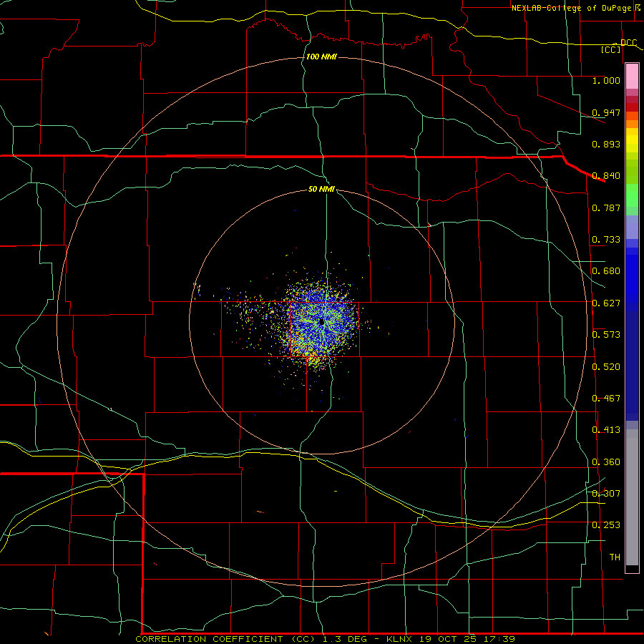Click the gray segment of the color bar
644x644 pixels.
coord(632,497)
